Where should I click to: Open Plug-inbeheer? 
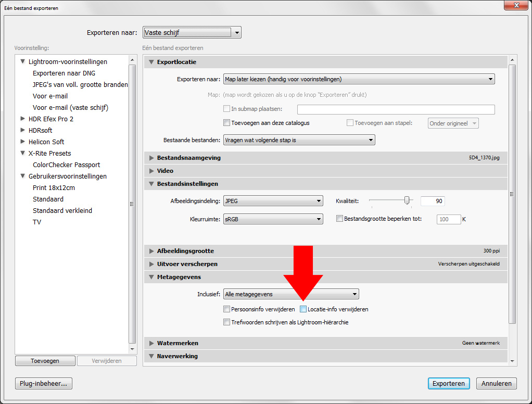tap(44, 384)
